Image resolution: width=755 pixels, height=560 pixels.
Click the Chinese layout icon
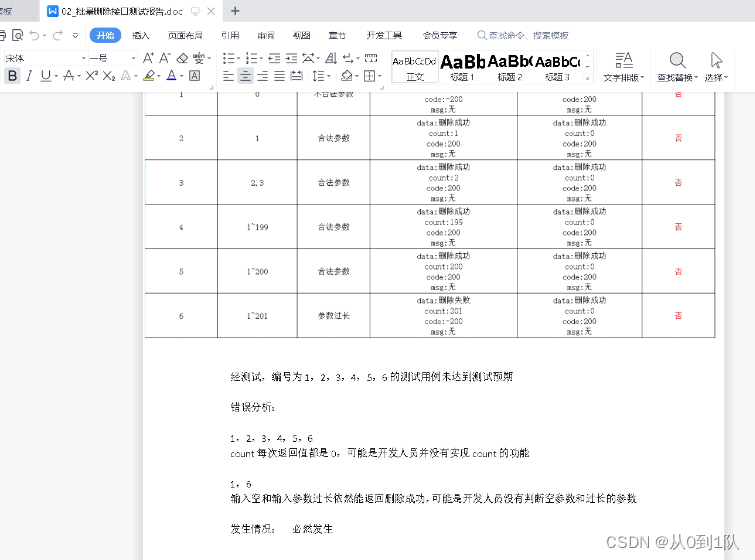[308, 58]
